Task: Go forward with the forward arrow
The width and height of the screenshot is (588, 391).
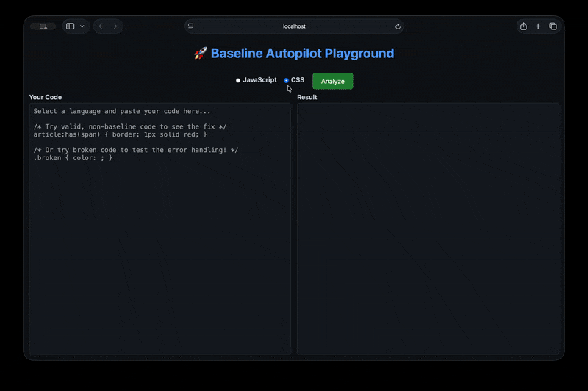Action: point(115,26)
